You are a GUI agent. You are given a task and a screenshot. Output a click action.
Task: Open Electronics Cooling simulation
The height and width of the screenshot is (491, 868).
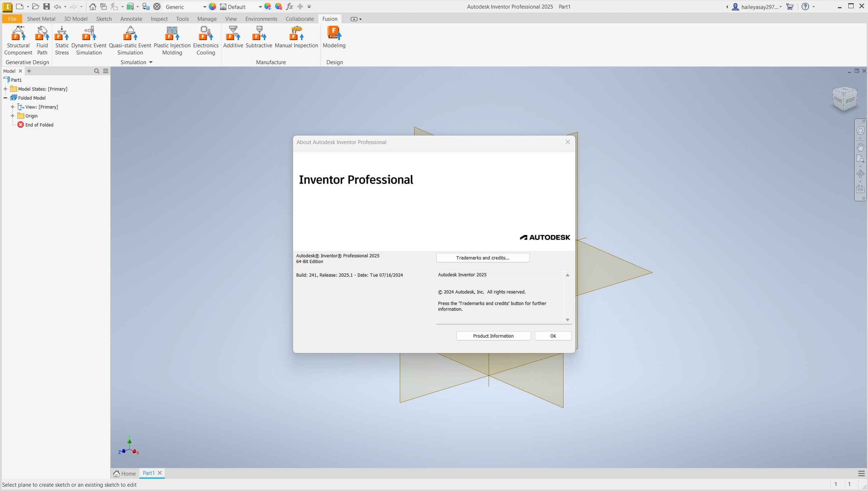(206, 40)
